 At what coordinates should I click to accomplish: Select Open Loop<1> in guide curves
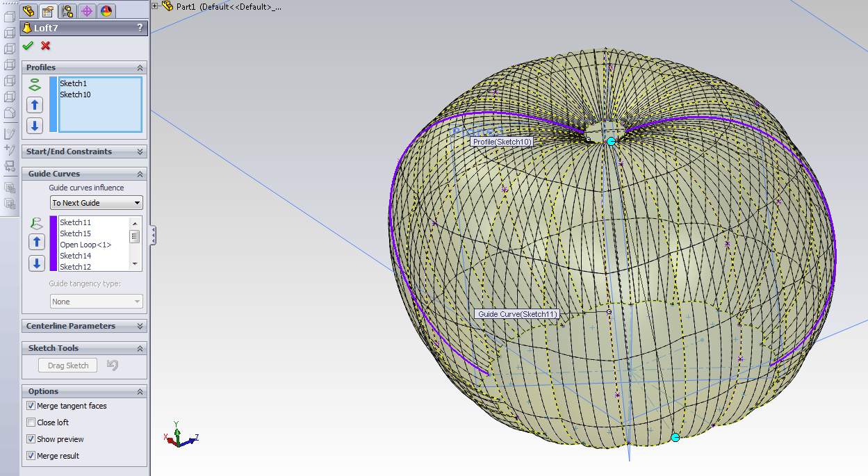tap(85, 245)
